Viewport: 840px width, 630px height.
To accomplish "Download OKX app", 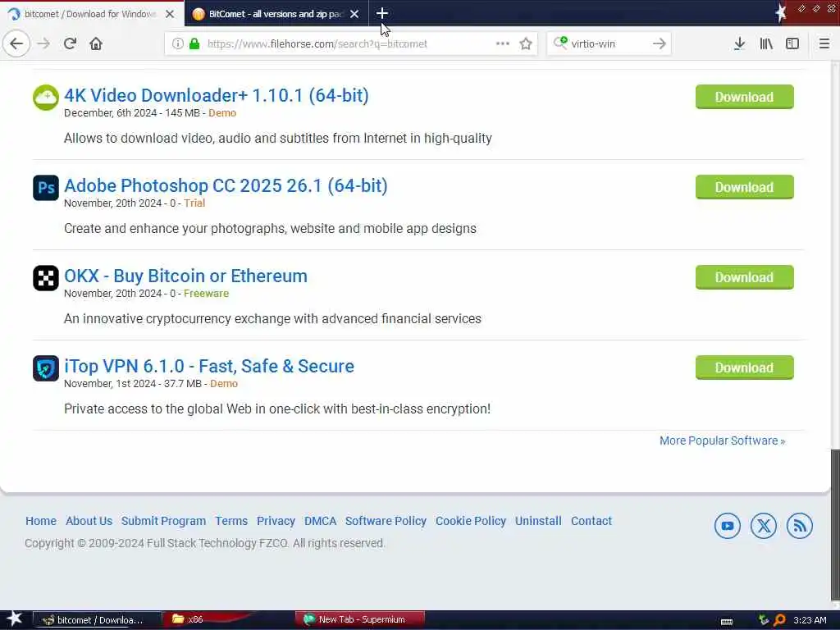I will [x=745, y=277].
